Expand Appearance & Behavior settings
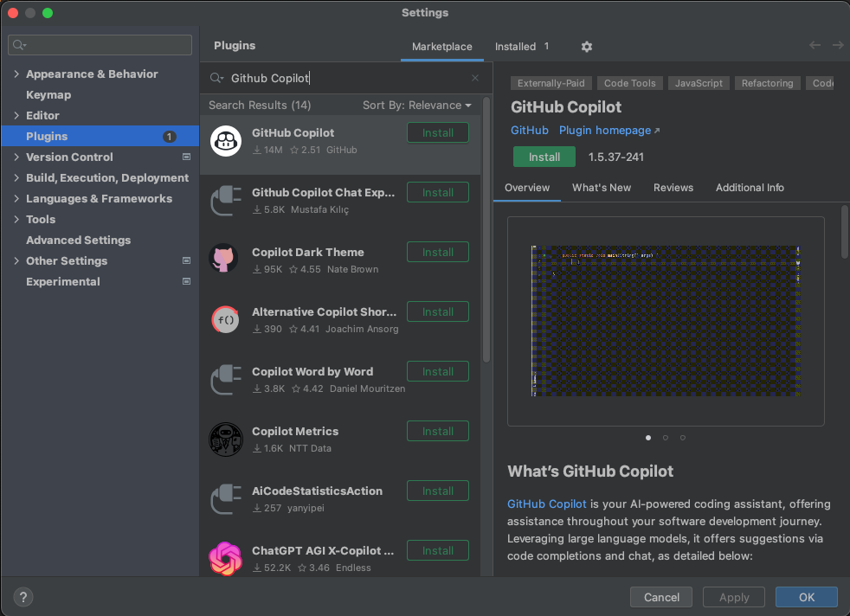Screen dimensions: 850x616 16,74
